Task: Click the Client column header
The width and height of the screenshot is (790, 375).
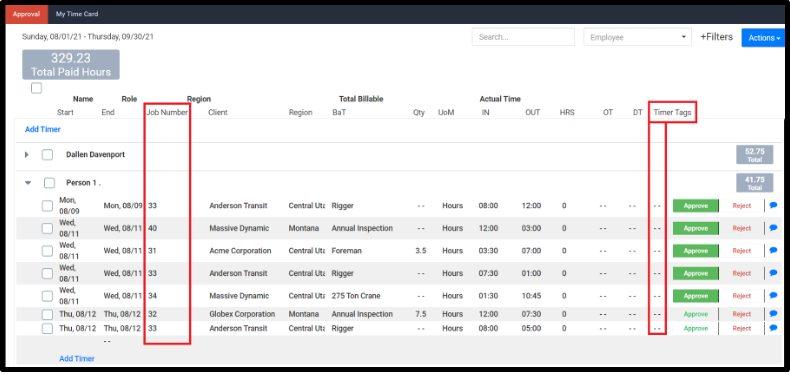Action: tap(218, 112)
